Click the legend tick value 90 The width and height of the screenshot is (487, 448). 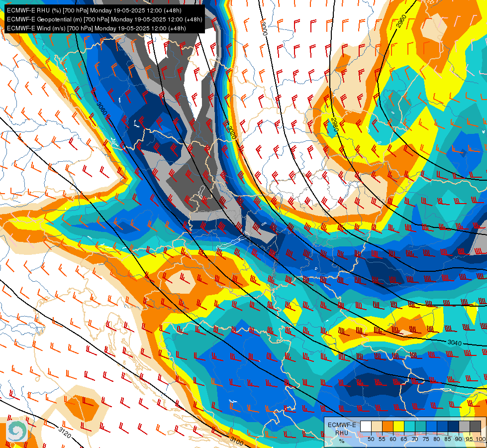(459, 439)
